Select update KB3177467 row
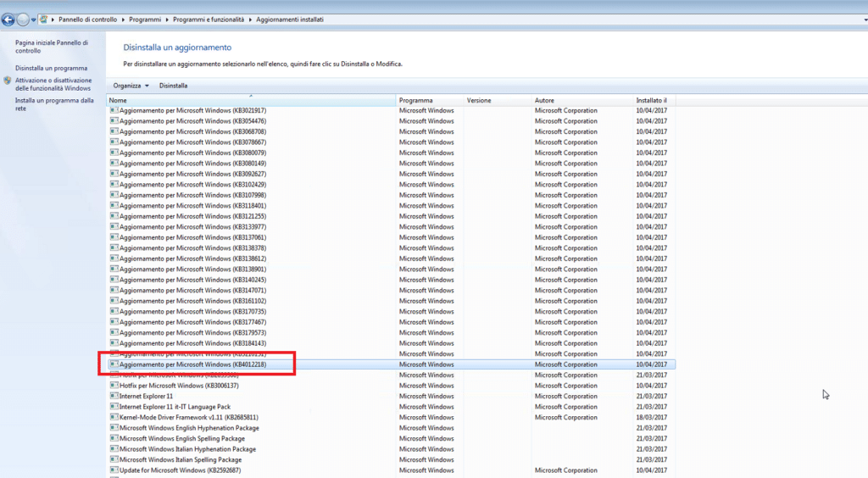This screenshot has width=868, height=478. (392, 322)
